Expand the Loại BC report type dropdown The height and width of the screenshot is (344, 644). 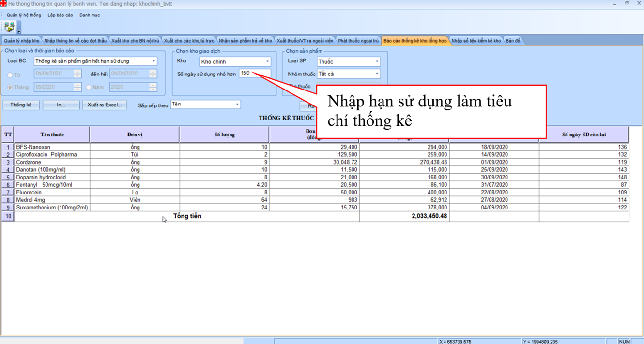click(154, 61)
